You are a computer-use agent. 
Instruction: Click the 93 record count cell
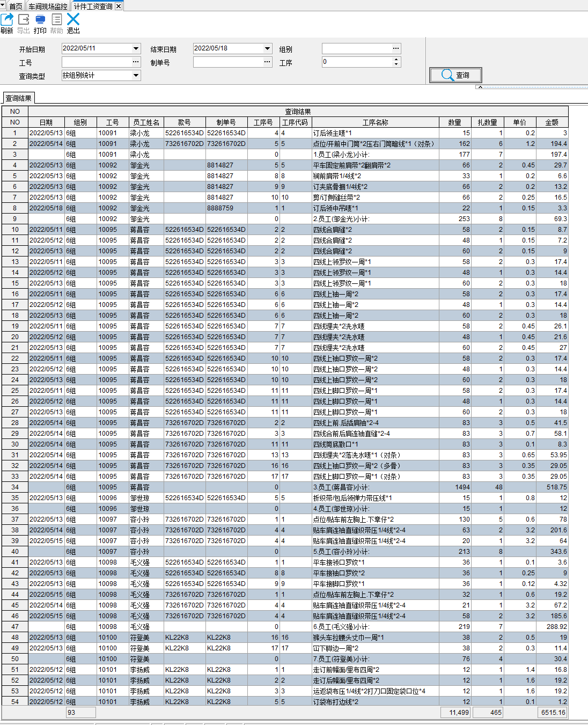[x=81, y=713]
